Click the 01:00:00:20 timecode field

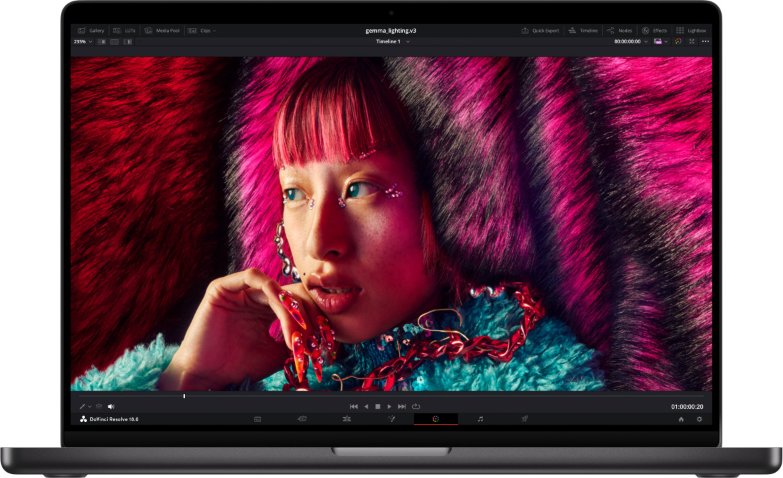[x=686, y=407]
